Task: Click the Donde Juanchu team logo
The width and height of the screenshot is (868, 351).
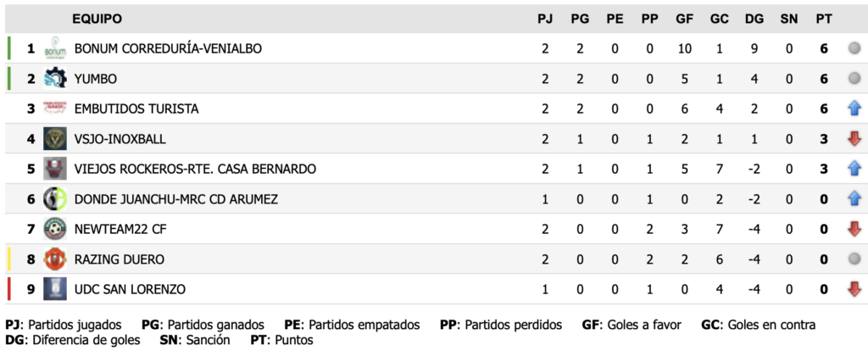Action: point(55,199)
